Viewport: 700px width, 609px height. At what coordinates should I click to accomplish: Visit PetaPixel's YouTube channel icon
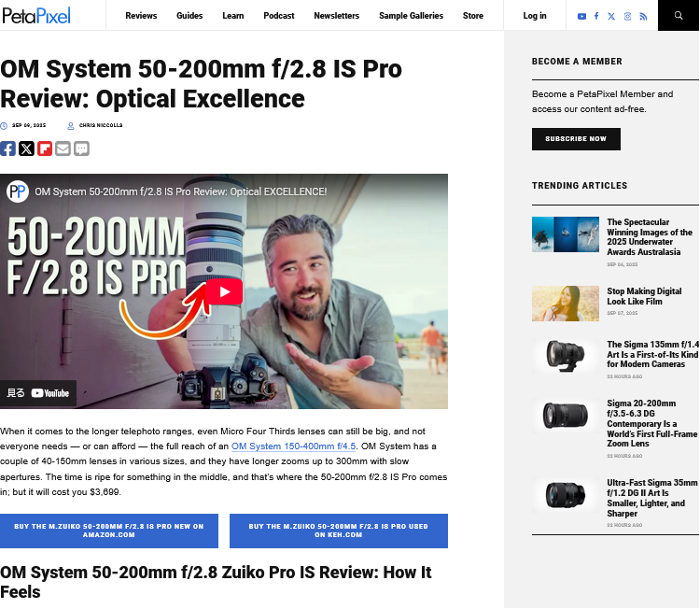pyautogui.click(x=581, y=17)
